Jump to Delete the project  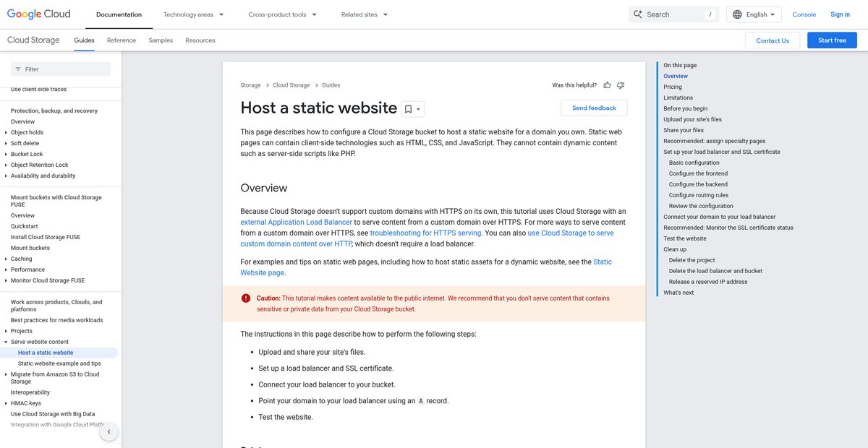692,260
